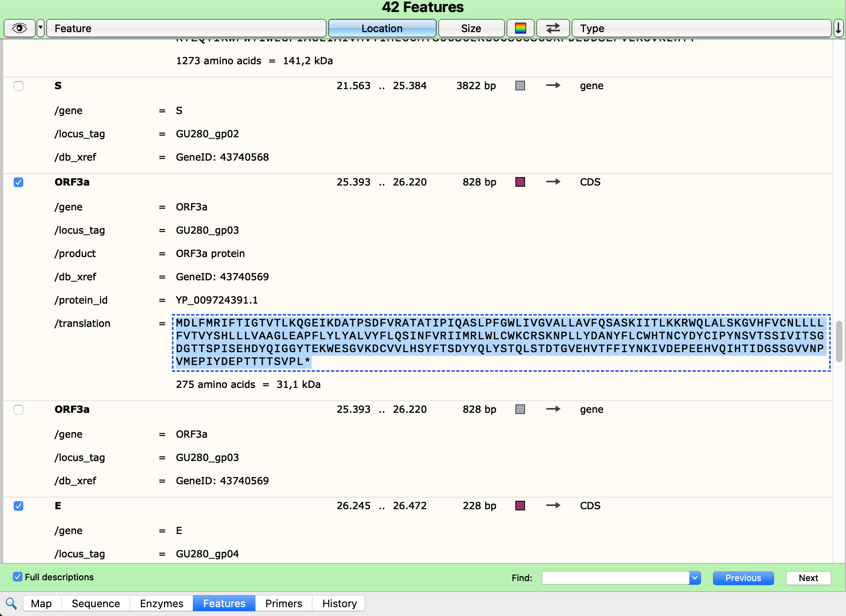Click direction arrow of E CDS feature
Image resolution: width=846 pixels, height=616 pixels.
coord(553,506)
